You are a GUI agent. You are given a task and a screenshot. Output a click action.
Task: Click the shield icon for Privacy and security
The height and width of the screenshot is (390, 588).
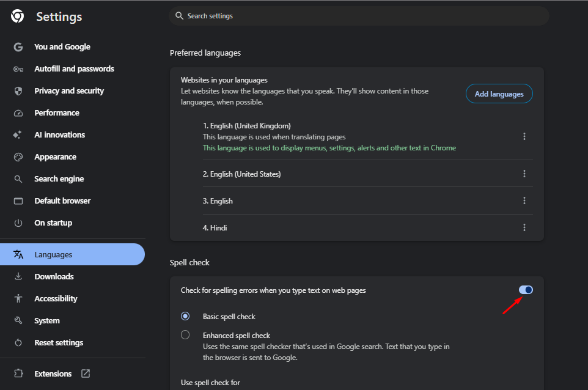coord(18,91)
